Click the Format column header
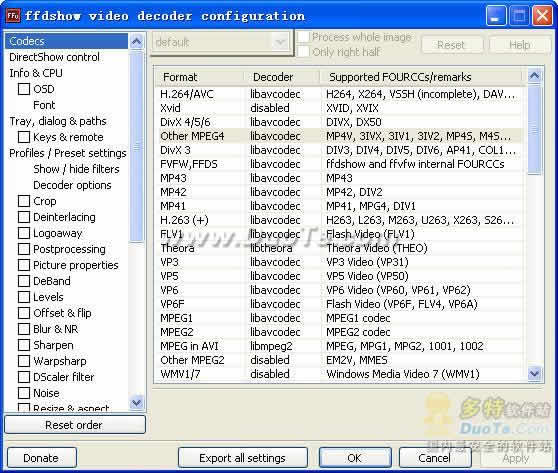The width and height of the screenshot is (558, 473). click(x=200, y=77)
